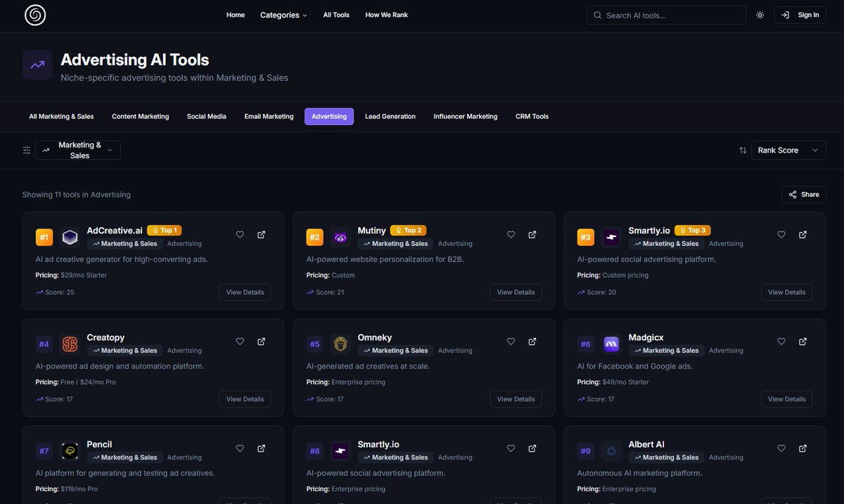This screenshot has height=504, width=844.
Task: Click 'Showing 11 tools in Advertising' text
Action: pyautogui.click(x=77, y=195)
